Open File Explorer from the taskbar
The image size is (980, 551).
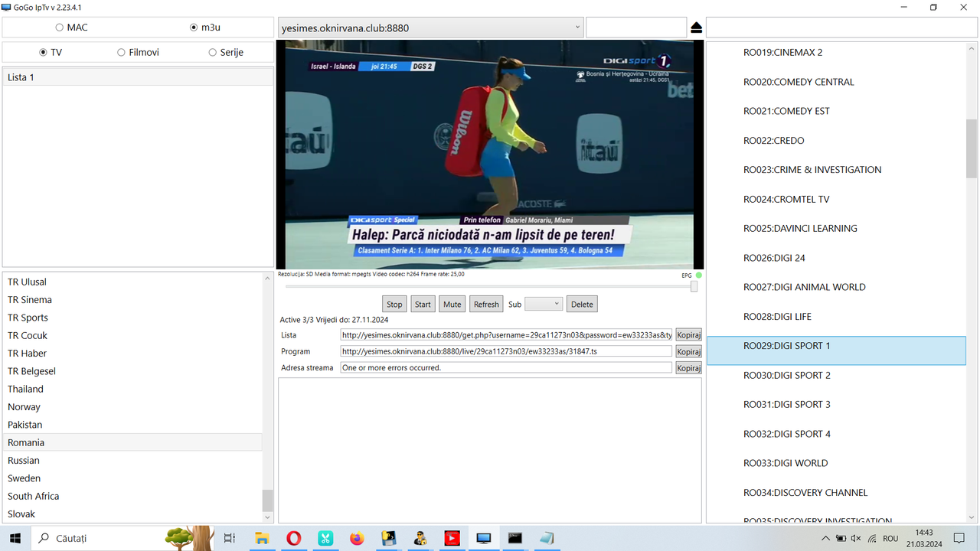(x=262, y=539)
